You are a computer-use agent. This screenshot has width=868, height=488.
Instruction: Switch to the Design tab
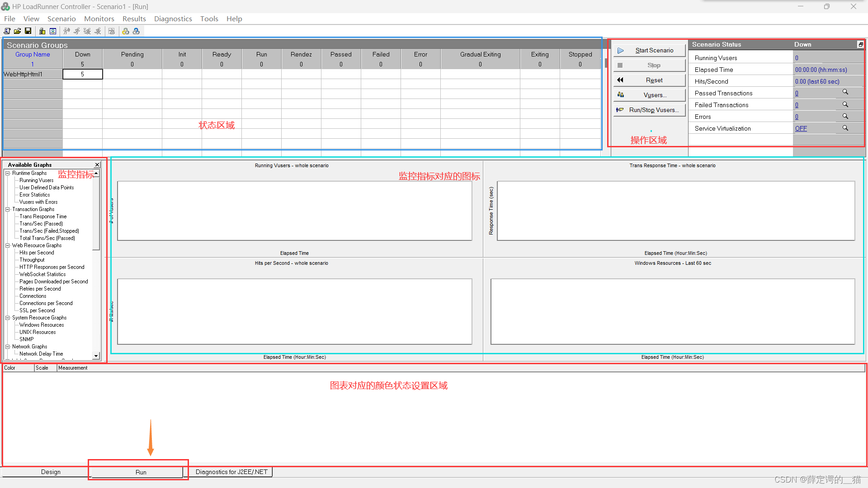click(x=51, y=472)
